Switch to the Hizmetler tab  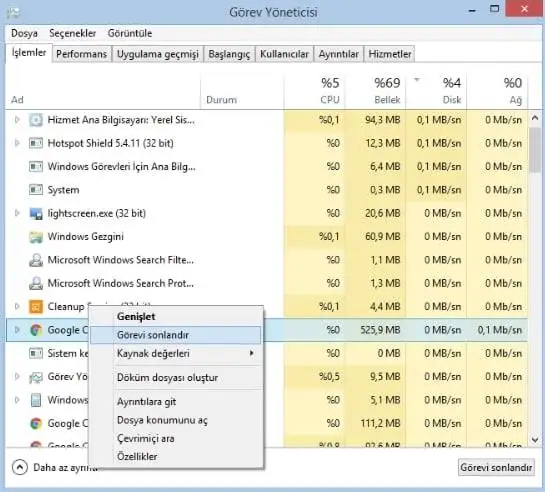point(390,54)
